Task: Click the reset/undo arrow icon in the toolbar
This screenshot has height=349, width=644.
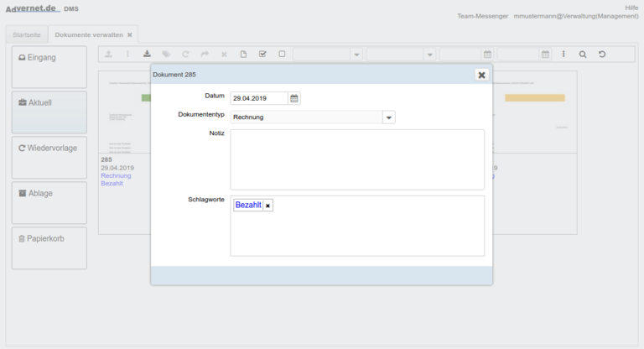Action: coord(602,54)
